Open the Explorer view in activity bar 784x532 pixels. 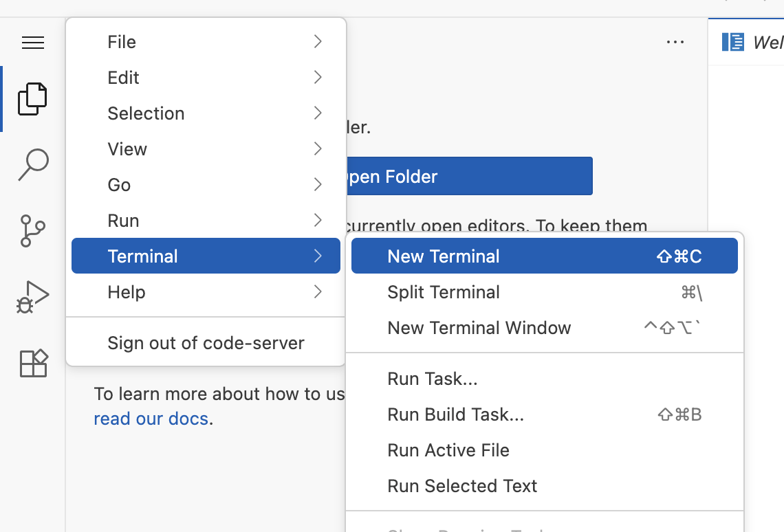pyautogui.click(x=32, y=98)
